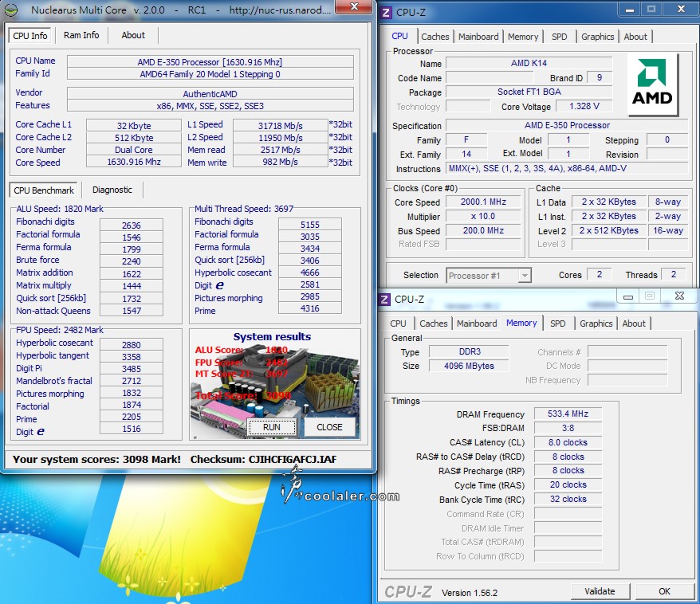Open Caches tab in top CPU-Z window

[435, 37]
